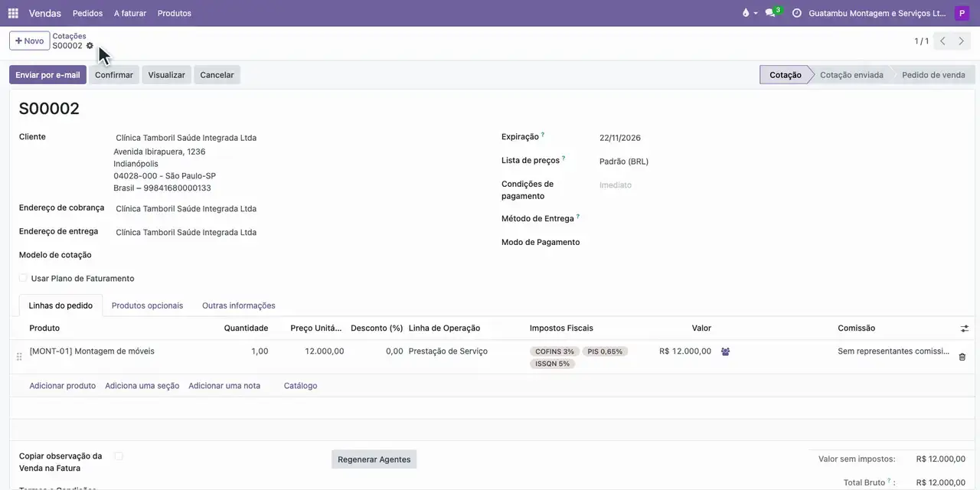
Task: Switch to Outras informações tab
Action: [239, 305]
